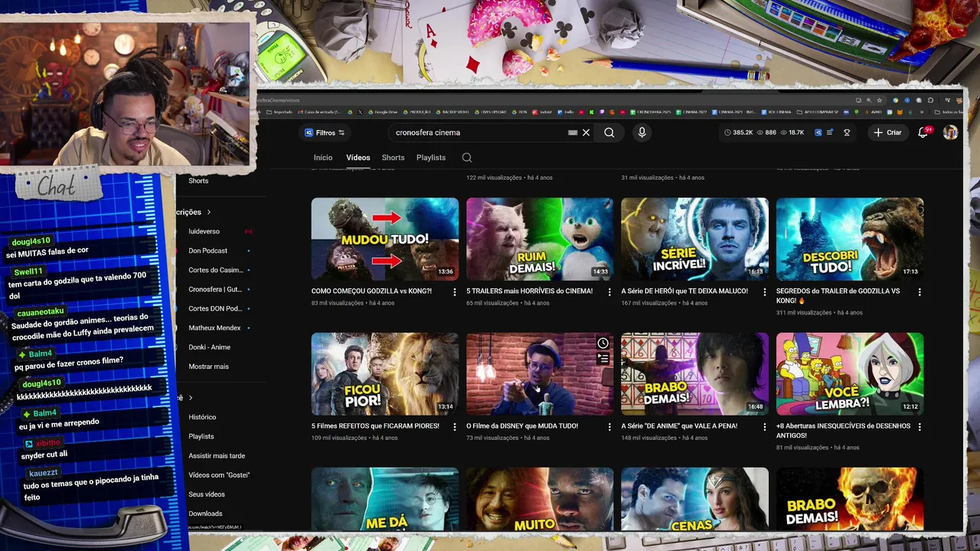Click Watch Later clock on Disney thumbnail
980x551 pixels.
[603, 343]
